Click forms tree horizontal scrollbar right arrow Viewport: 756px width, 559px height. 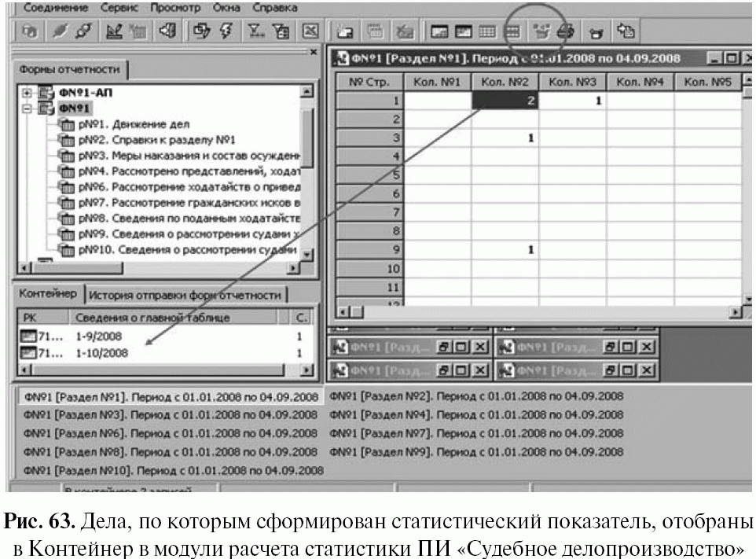coord(293,267)
